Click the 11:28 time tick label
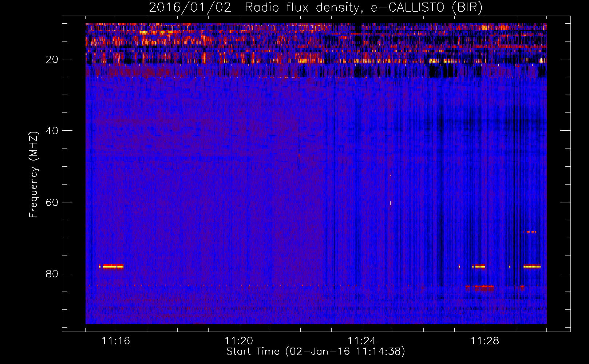Viewport: 589px width, 364px height. tap(485, 341)
